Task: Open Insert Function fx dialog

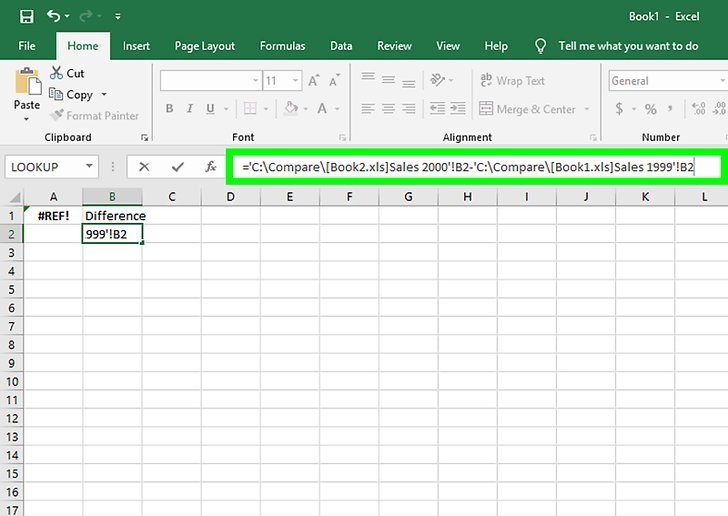Action: click(x=211, y=167)
